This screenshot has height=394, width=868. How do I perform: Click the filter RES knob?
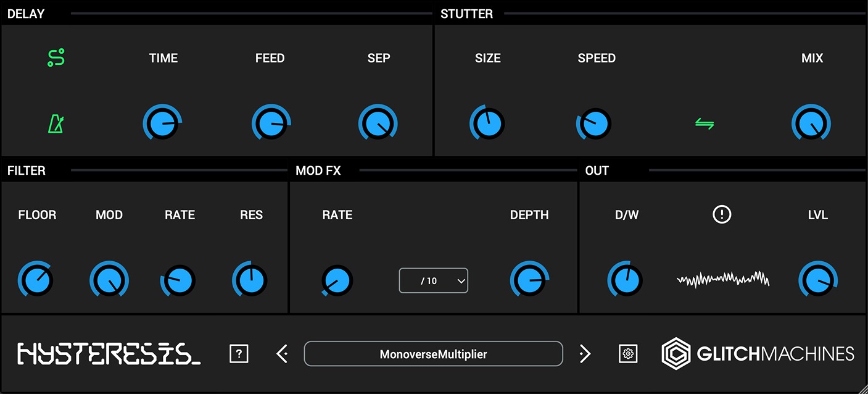pyautogui.click(x=251, y=280)
